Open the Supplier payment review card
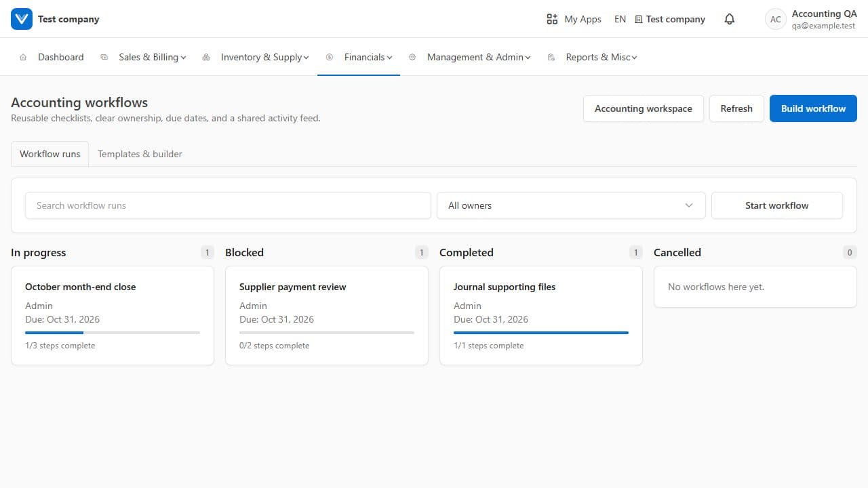Image resolution: width=868 pixels, height=488 pixels. click(327, 315)
